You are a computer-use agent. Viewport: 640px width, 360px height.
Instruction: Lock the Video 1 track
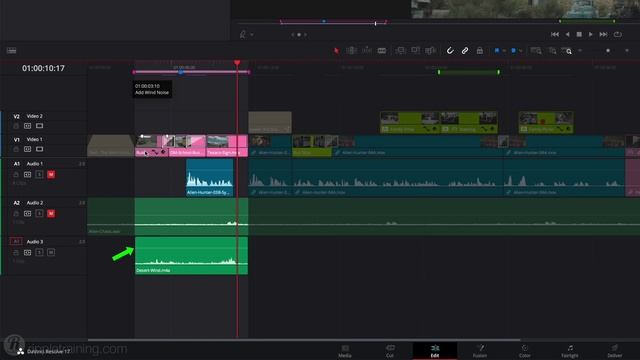pos(16,149)
